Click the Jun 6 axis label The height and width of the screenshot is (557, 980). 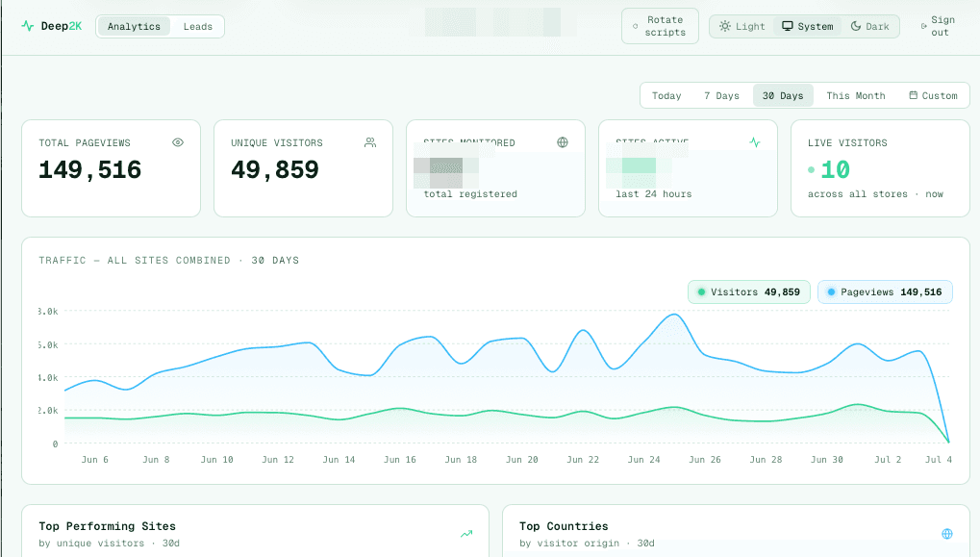click(x=95, y=460)
